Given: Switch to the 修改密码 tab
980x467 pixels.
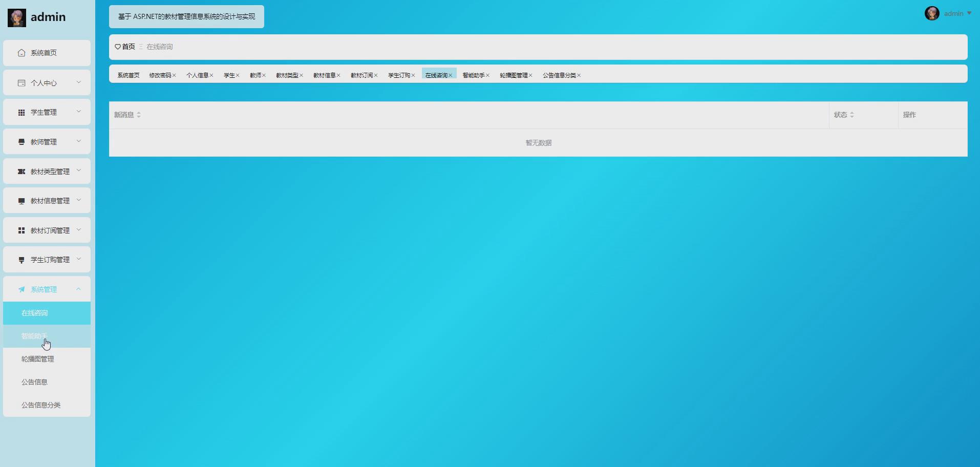Looking at the screenshot, I should pos(160,75).
